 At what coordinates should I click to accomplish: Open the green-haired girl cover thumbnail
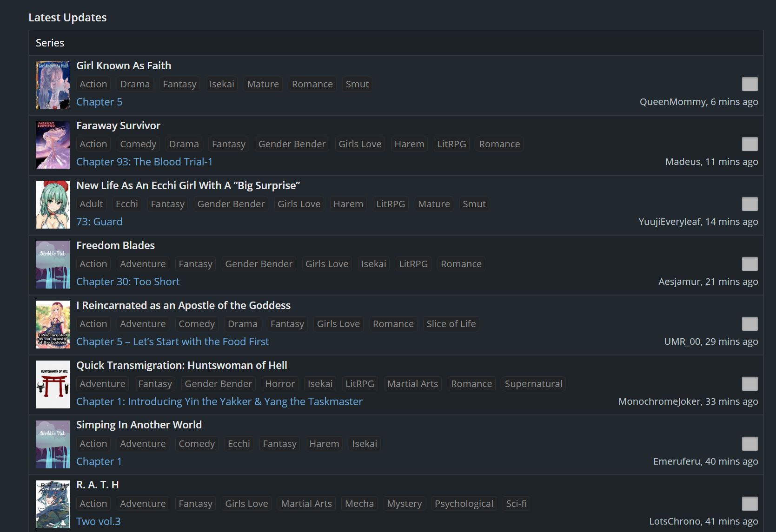click(53, 205)
